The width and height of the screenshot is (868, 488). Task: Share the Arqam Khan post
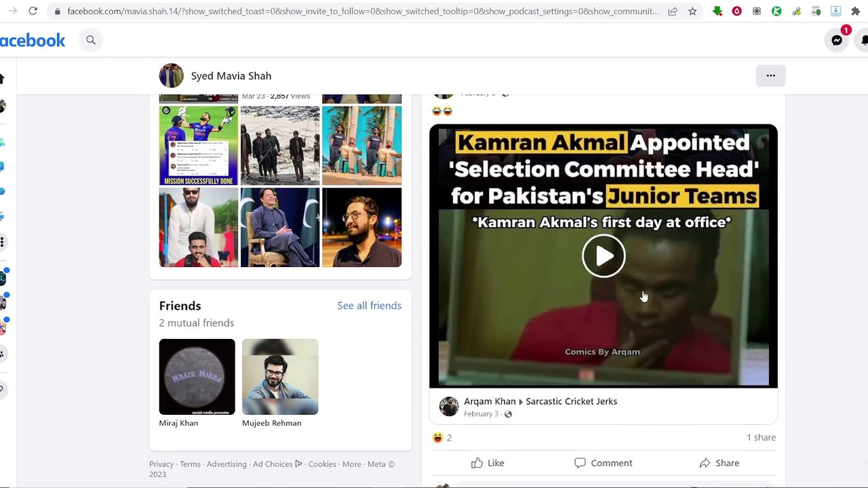(719, 463)
